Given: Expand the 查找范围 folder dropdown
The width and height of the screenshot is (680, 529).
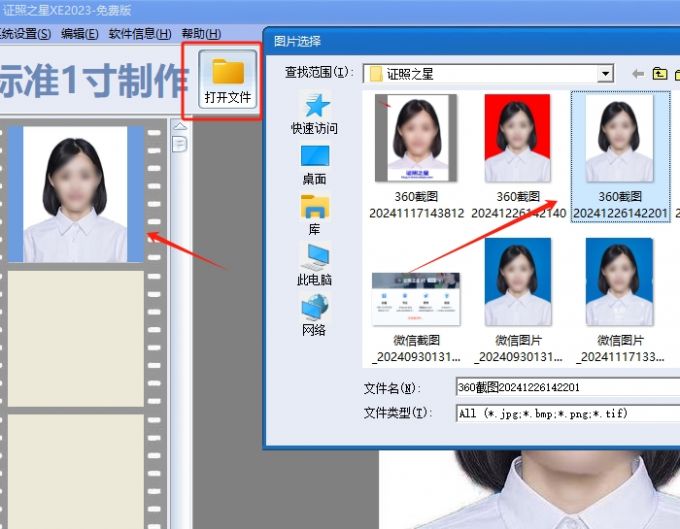Looking at the screenshot, I should 605,74.
